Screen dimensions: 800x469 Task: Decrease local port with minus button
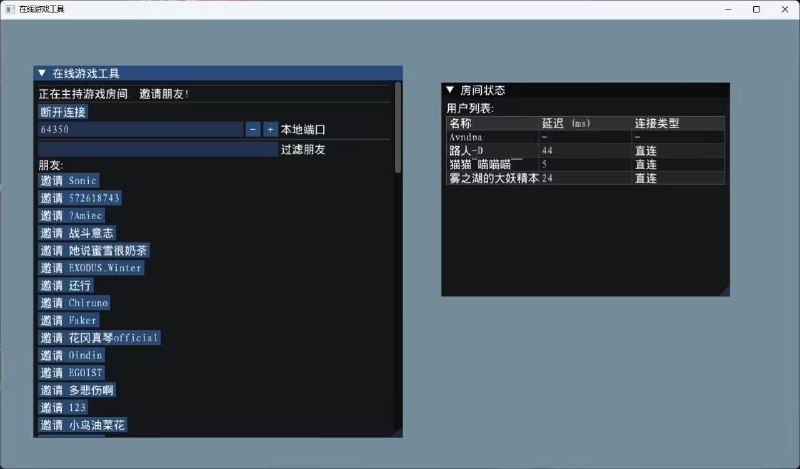pos(253,129)
